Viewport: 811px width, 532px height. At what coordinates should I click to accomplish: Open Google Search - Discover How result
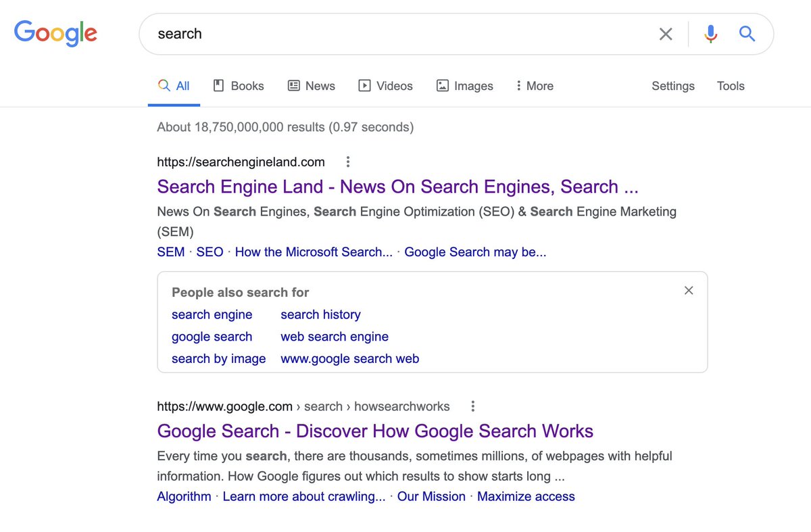[375, 431]
